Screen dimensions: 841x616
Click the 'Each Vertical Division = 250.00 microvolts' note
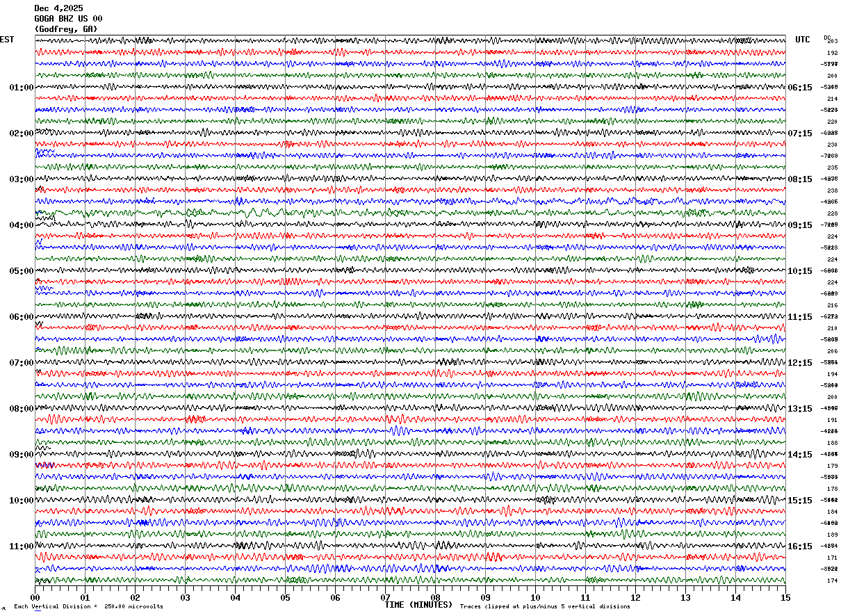pos(88,606)
